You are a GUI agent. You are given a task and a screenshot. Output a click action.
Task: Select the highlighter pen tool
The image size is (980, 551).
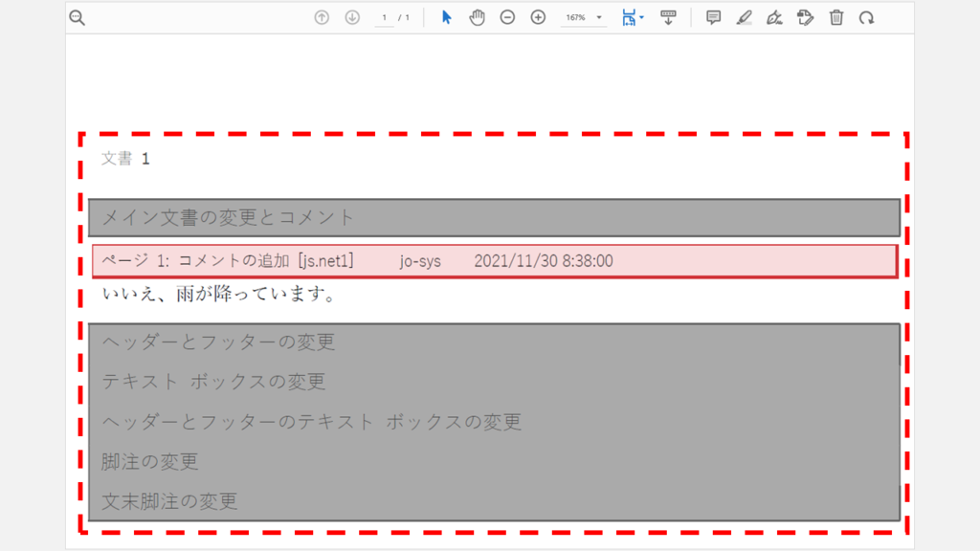pyautogui.click(x=744, y=17)
